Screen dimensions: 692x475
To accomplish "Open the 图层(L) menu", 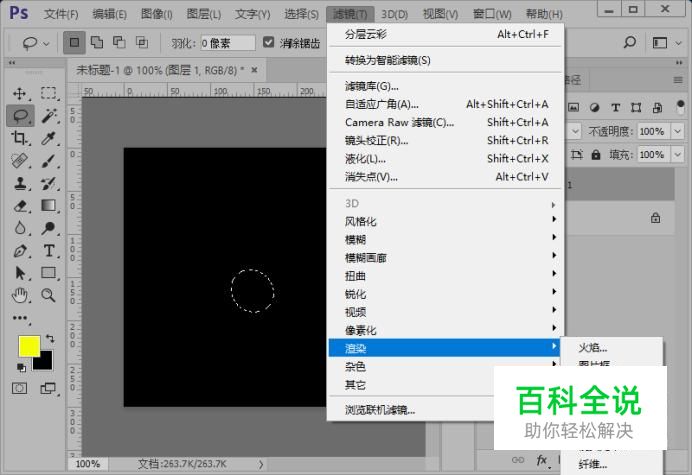I will pos(203,14).
